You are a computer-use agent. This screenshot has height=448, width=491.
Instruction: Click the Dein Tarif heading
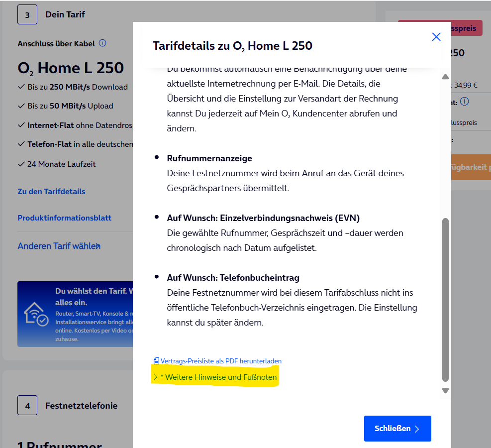pyautogui.click(x=65, y=14)
